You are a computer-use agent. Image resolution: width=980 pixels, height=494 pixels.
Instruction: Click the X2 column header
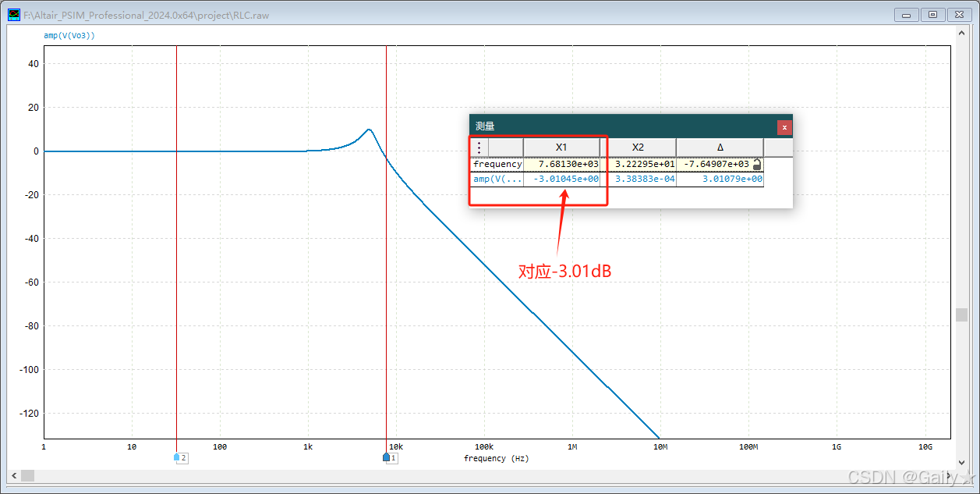[x=638, y=147]
